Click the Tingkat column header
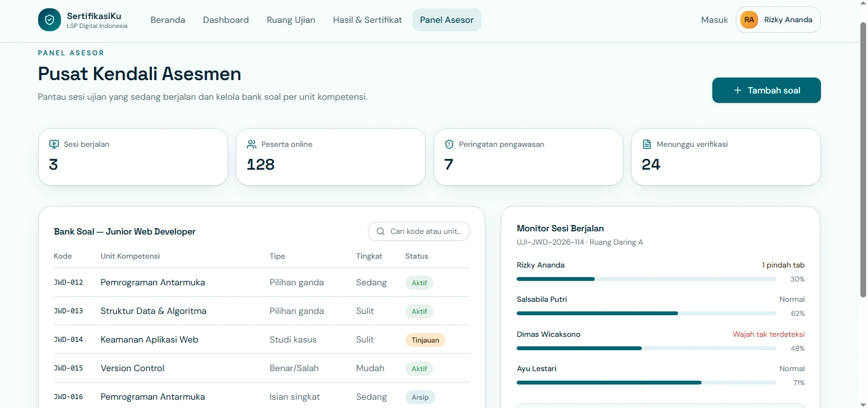This screenshot has height=408, width=868. click(369, 256)
